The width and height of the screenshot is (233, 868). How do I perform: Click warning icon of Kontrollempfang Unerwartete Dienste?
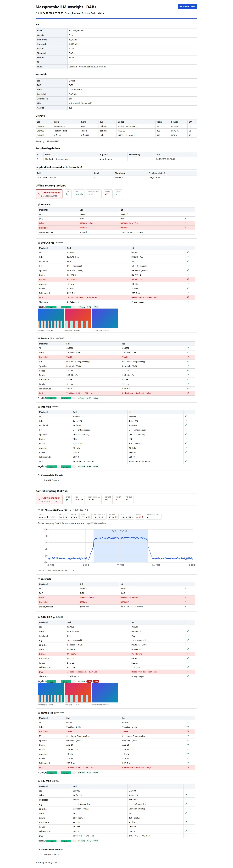point(39,849)
